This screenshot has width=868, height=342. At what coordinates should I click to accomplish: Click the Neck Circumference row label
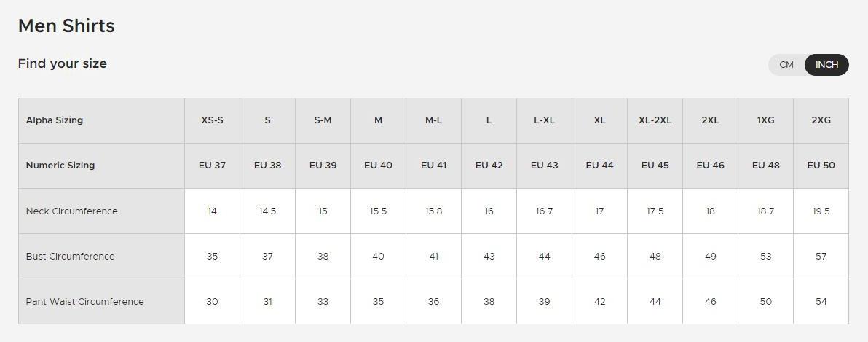(x=71, y=211)
